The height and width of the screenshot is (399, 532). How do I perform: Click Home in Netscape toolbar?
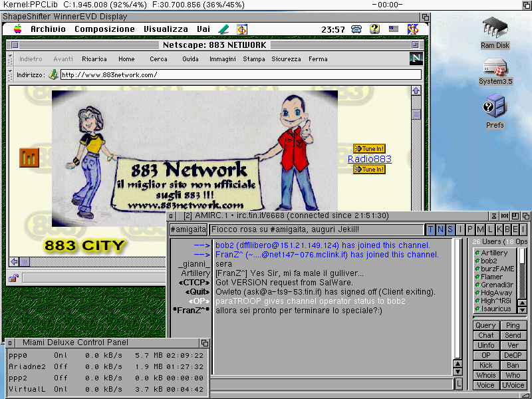click(x=126, y=59)
